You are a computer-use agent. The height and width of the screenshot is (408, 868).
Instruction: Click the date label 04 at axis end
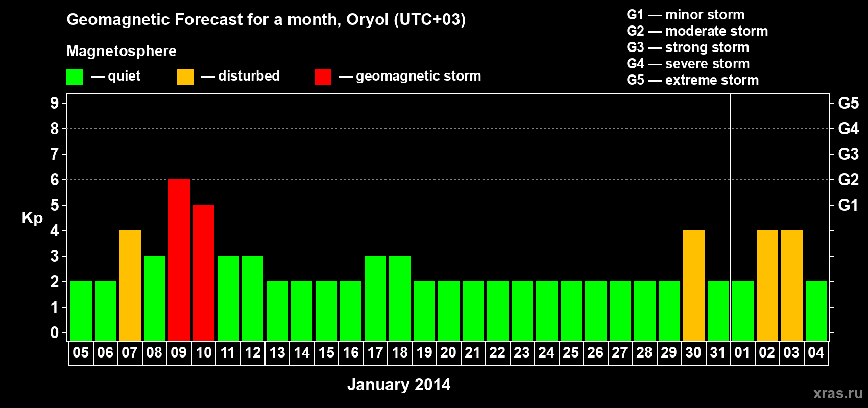pyautogui.click(x=816, y=352)
